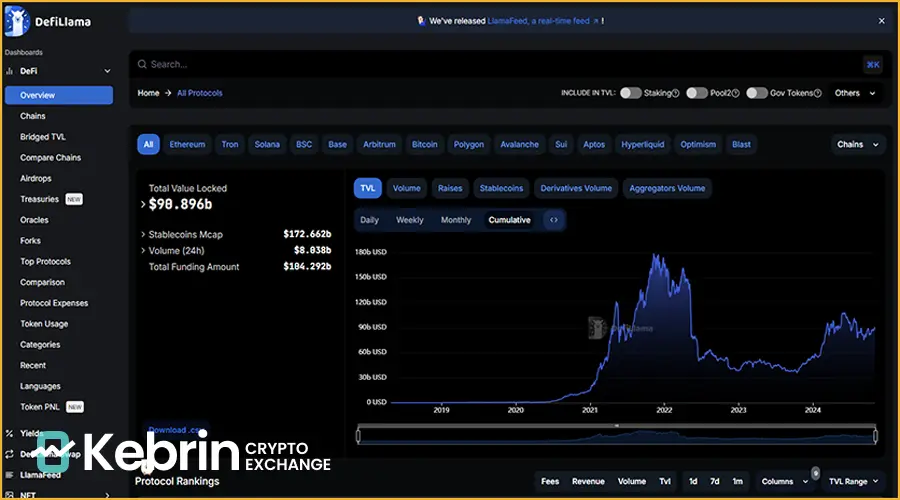Select Cumulative grouping
The width and height of the screenshot is (900, 500).
pyautogui.click(x=510, y=220)
